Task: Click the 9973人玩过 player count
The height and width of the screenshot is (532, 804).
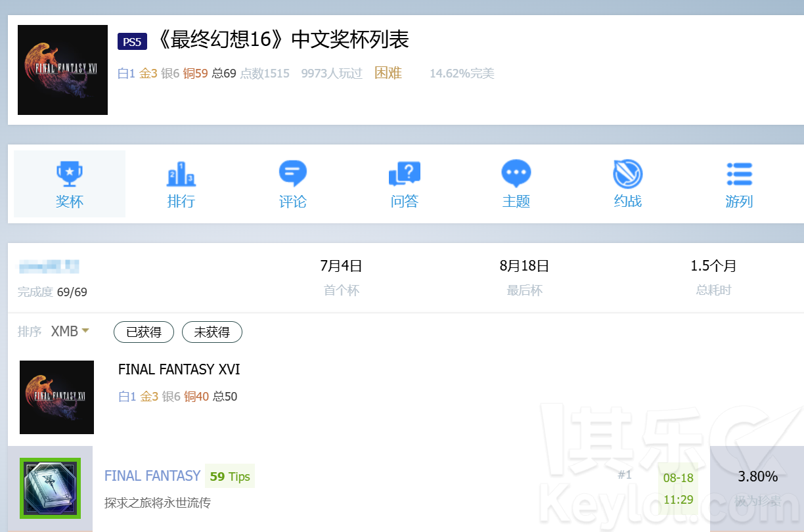Action: pyautogui.click(x=332, y=74)
